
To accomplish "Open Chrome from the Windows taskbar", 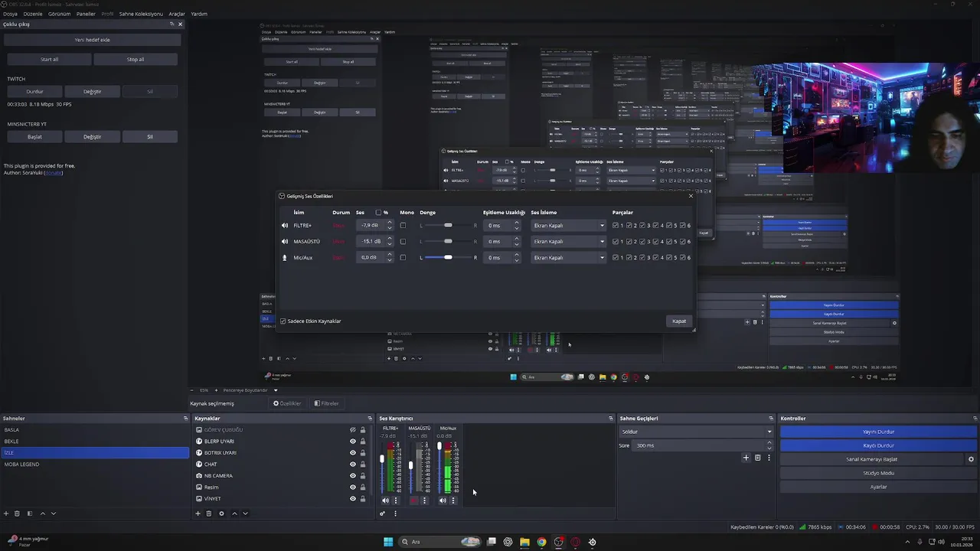I will (x=541, y=542).
